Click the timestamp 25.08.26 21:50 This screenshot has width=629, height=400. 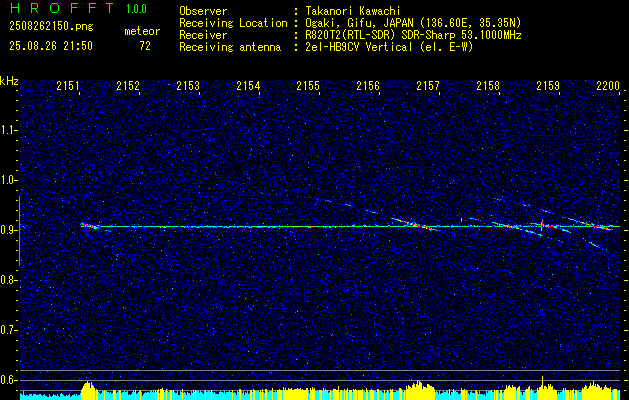(x=51, y=46)
